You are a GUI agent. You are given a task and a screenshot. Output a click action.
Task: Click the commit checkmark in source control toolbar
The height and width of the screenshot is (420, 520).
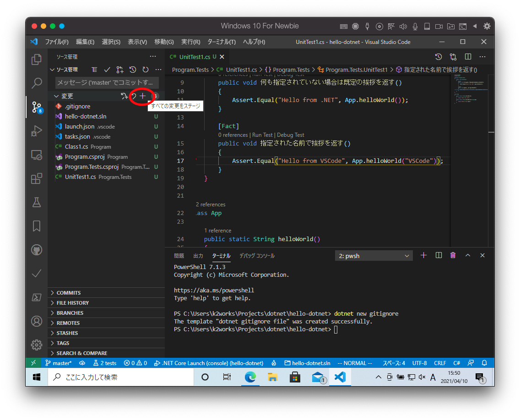coord(107,70)
